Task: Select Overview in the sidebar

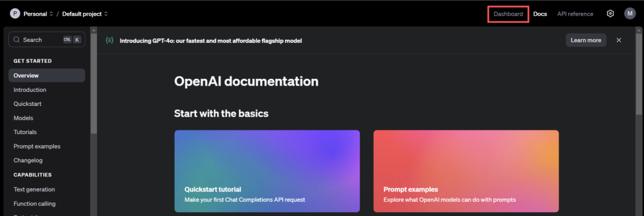Action: pos(46,76)
